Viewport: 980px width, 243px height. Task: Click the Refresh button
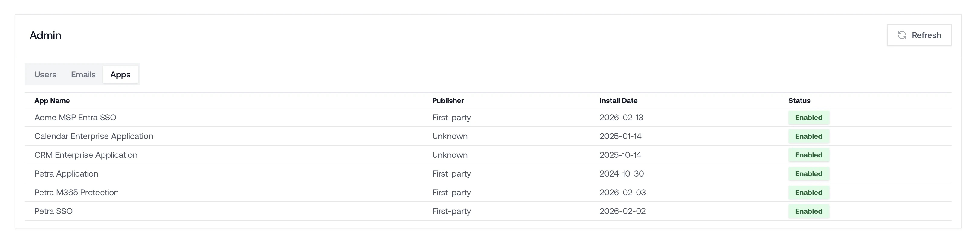coord(919,35)
